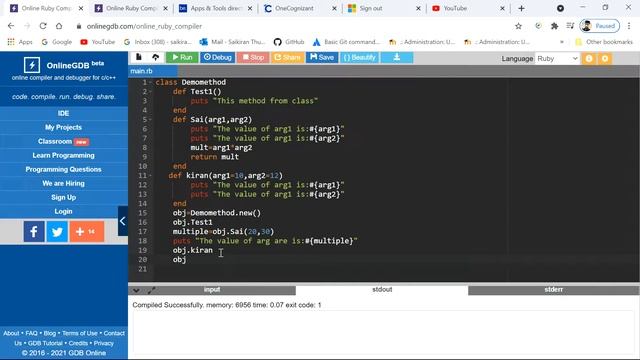Open Classroom in the sidebar
640x360 pixels.
coord(64,141)
